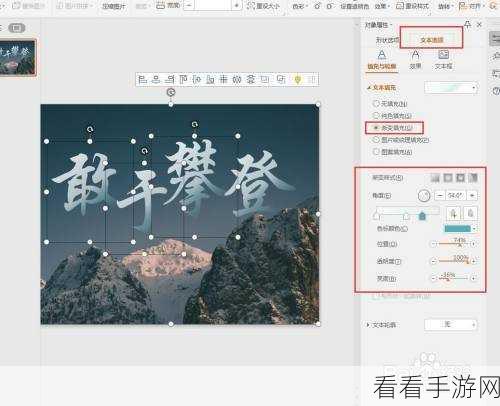Open the 色彩 dropdown in ribbon

[300, 6]
